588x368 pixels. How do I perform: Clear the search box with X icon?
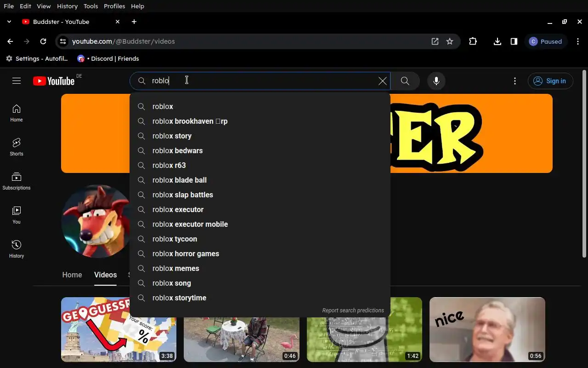click(x=382, y=81)
